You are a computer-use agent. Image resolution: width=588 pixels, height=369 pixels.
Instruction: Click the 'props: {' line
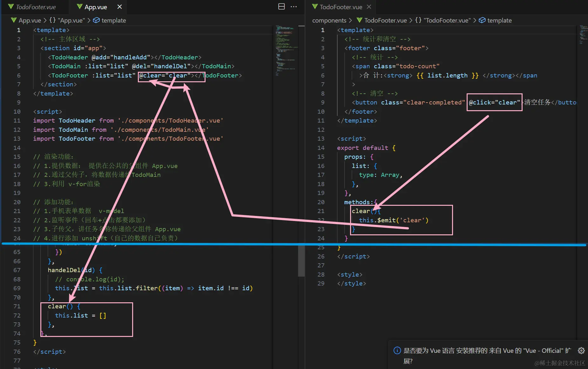pos(359,157)
